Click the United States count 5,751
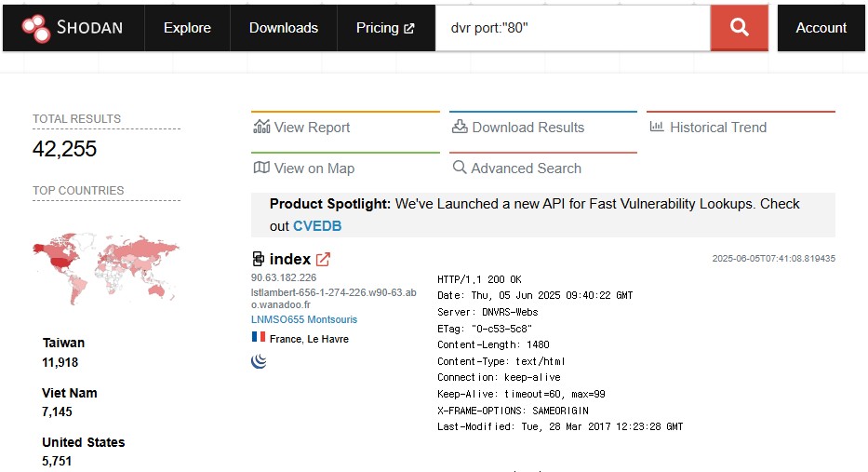 (57, 462)
